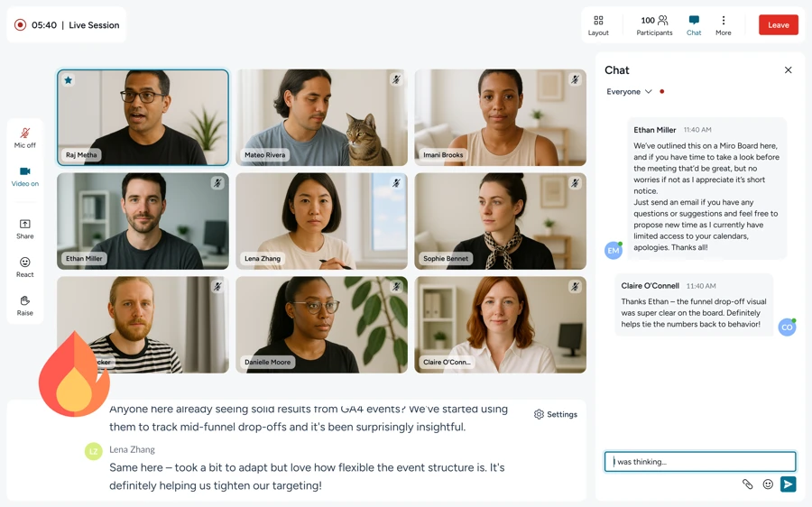Open caption Settings
This screenshot has height=507, width=812.
[x=556, y=415]
